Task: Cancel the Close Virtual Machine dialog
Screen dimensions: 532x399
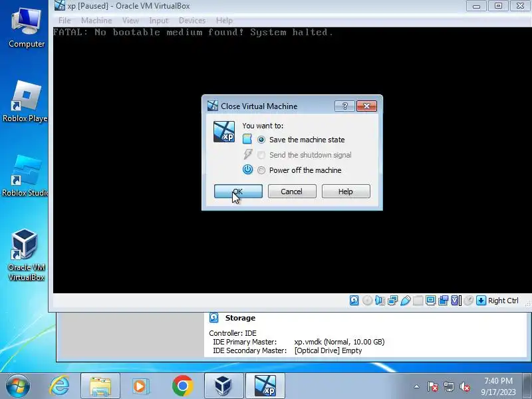Action: click(x=292, y=192)
